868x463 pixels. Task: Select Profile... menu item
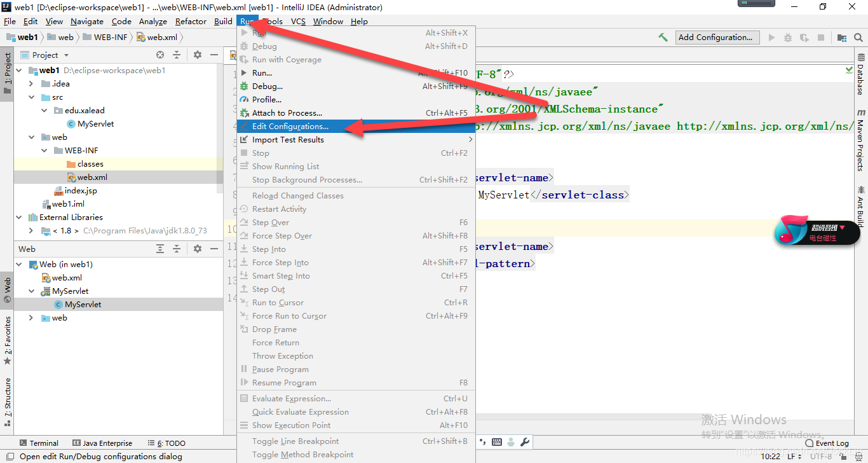(x=356, y=100)
